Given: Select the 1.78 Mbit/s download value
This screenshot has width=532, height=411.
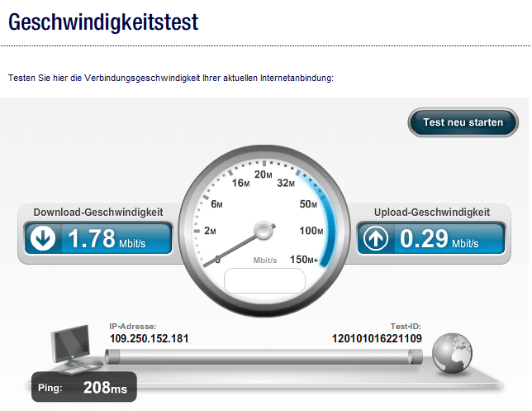Looking at the screenshot, I should pyautogui.click(x=107, y=239).
